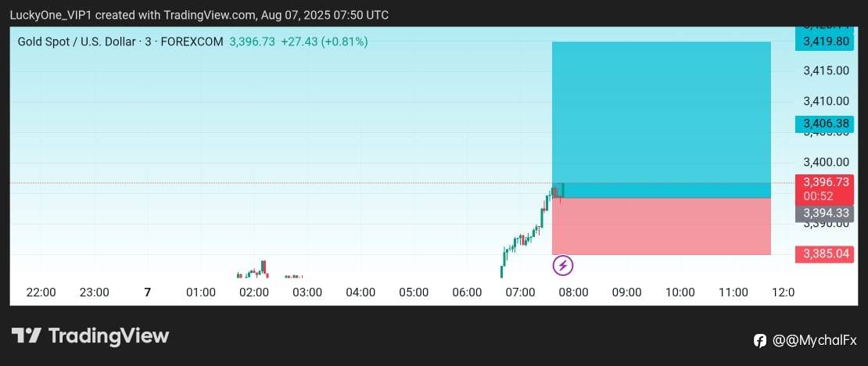Click the 08:00 time axis label
The width and height of the screenshot is (868, 366).
click(573, 292)
